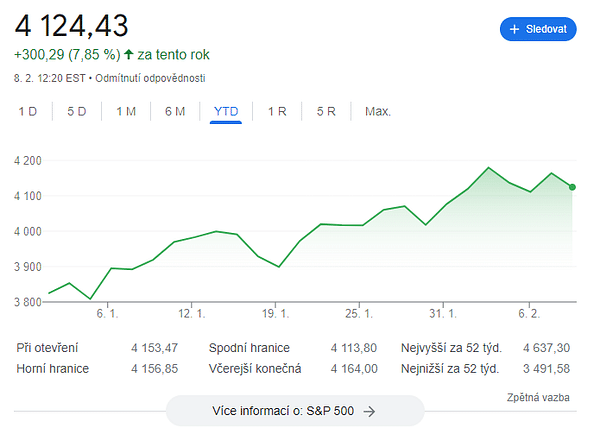This screenshot has width=600, height=433.
Task: Show the 5 R chart range
Action: [326, 111]
